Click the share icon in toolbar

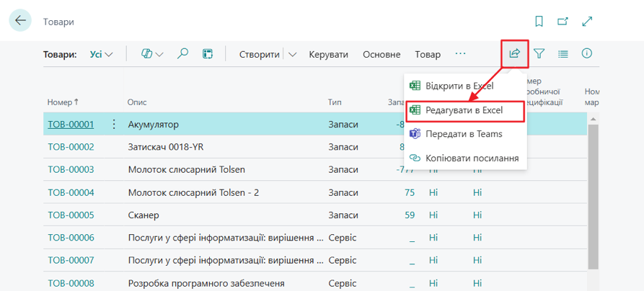[x=515, y=54]
